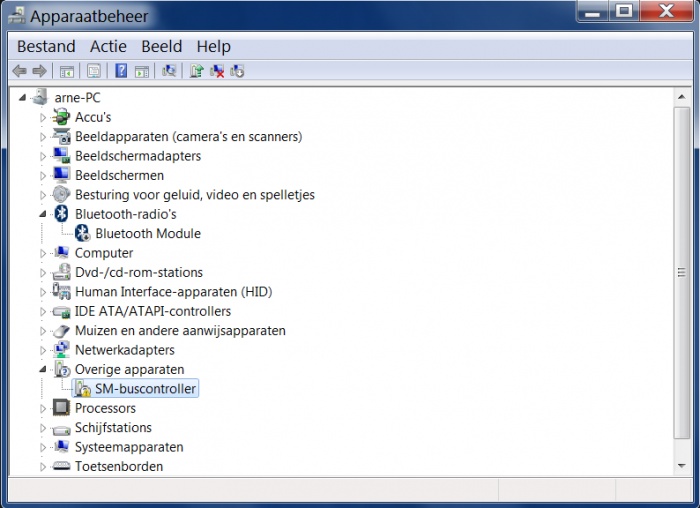Toggle the show/hide action pane toolbar icon
Screen dimensions: 700x508
pos(142,71)
